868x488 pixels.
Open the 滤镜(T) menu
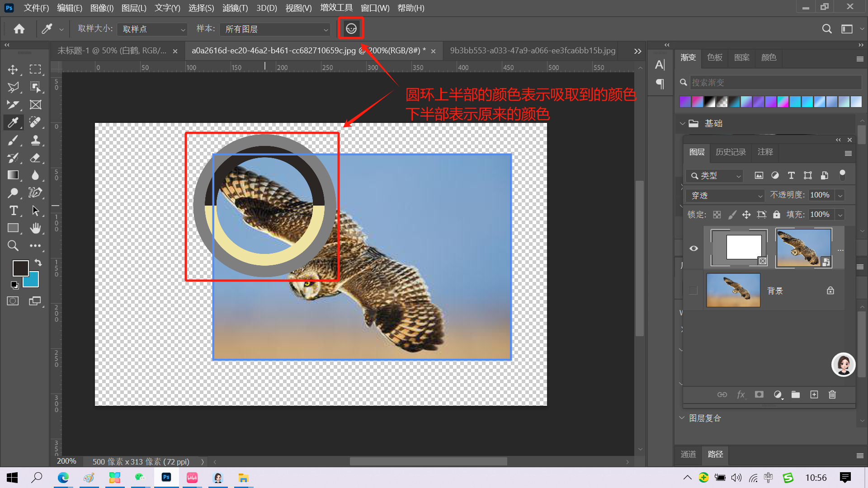[x=235, y=8]
